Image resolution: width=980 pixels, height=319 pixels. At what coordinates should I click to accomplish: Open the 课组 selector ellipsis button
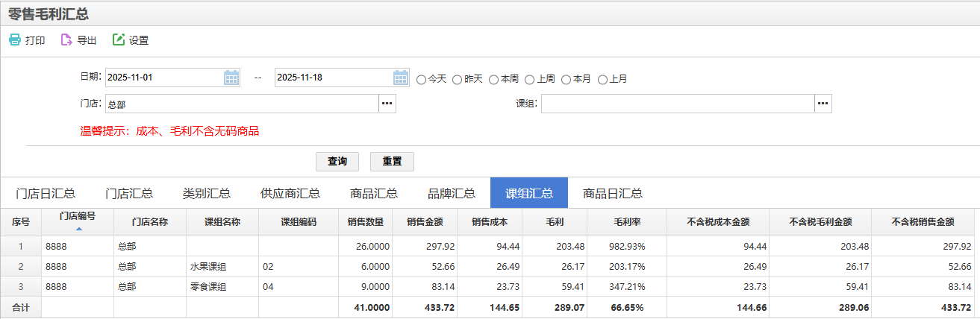coord(823,104)
